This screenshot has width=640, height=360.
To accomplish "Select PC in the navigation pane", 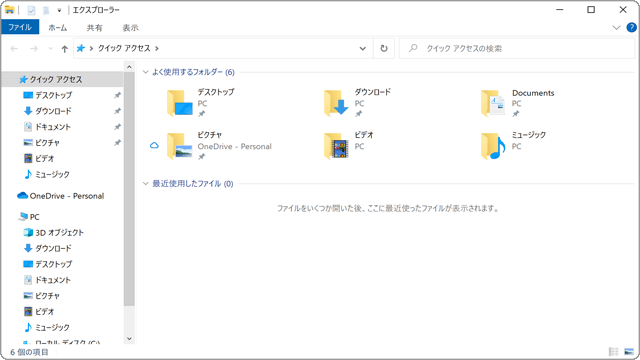I will point(34,217).
